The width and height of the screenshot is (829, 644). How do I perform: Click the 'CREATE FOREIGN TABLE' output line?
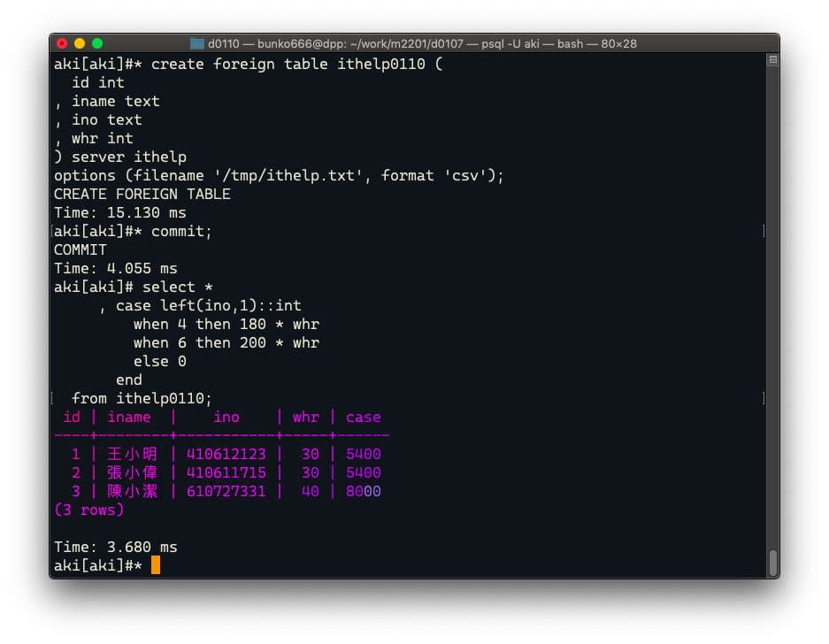[142, 194]
